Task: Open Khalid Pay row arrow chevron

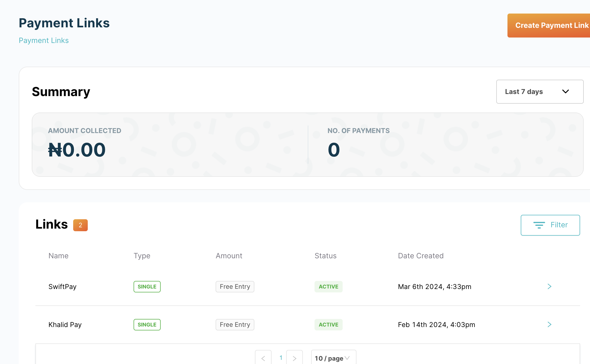Action: (x=549, y=324)
